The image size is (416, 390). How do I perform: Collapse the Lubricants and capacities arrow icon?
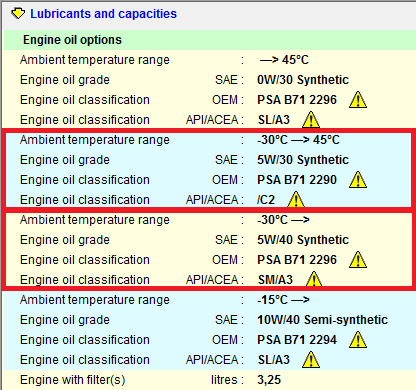18,14
